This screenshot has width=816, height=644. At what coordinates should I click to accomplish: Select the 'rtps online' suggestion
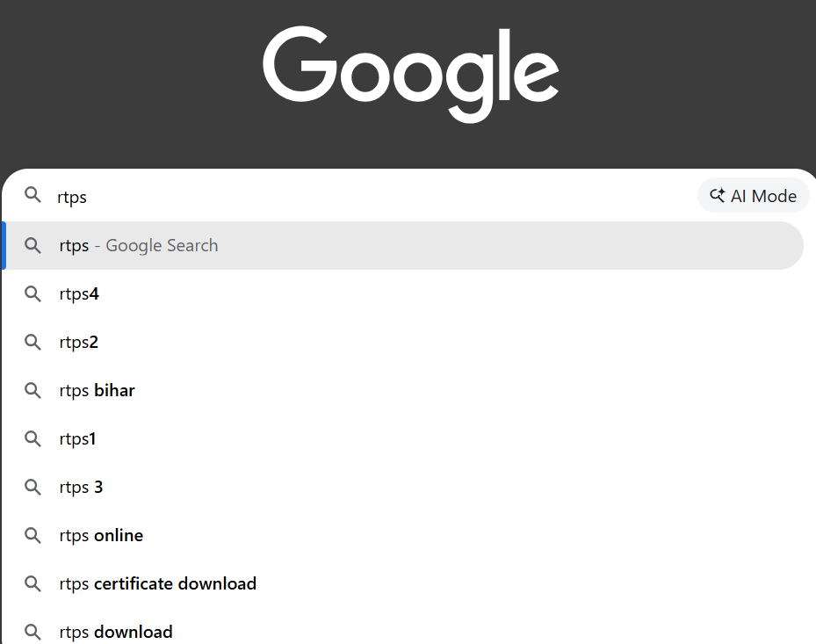[101, 536]
